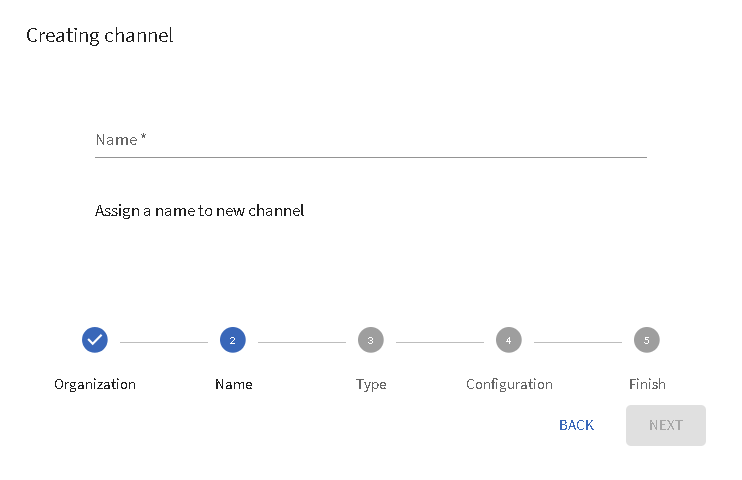The width and height of the screenshot is (742, 480).
Task: Click the 'Creating channel' dialog title
Action: click(99, 36)
